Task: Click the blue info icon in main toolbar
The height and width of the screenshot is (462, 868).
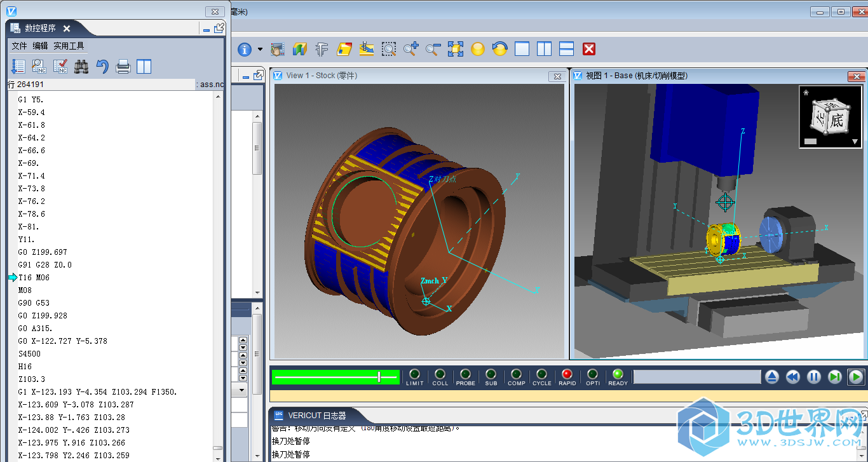Action: (245, 49)
